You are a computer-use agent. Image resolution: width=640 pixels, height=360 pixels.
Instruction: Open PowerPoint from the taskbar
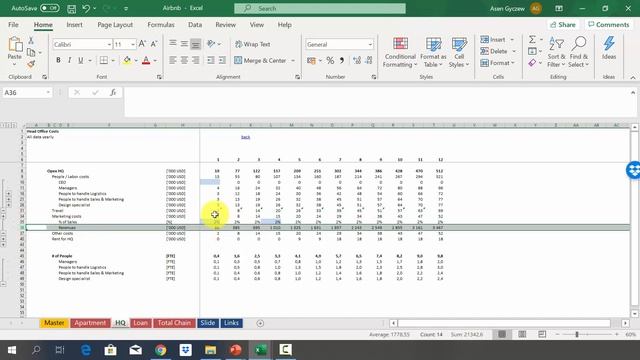236,350
